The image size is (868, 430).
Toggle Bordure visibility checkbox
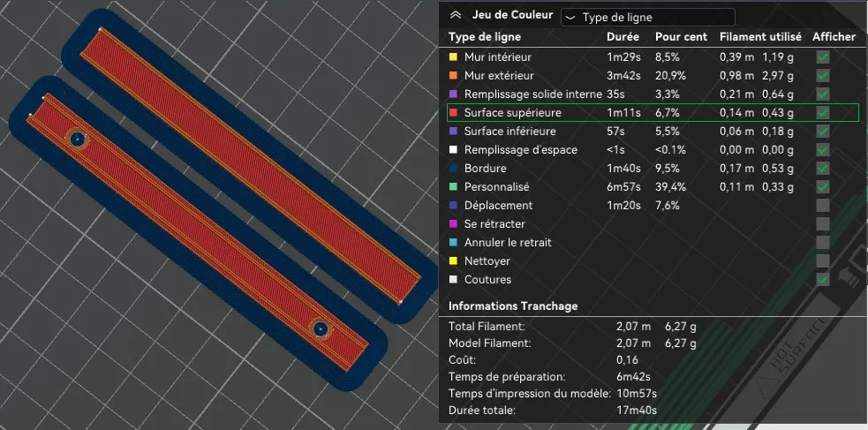click(823, 169)
